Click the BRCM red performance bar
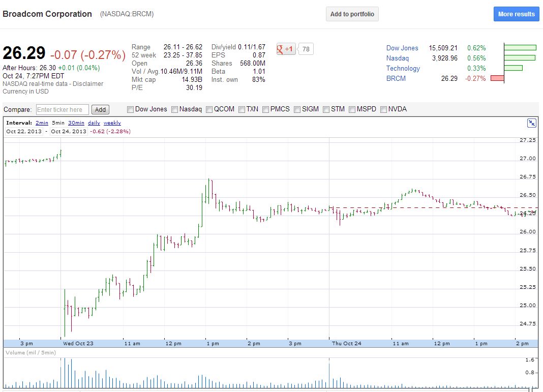Screen dimensions: 543x392 click(x=497, y=78)
